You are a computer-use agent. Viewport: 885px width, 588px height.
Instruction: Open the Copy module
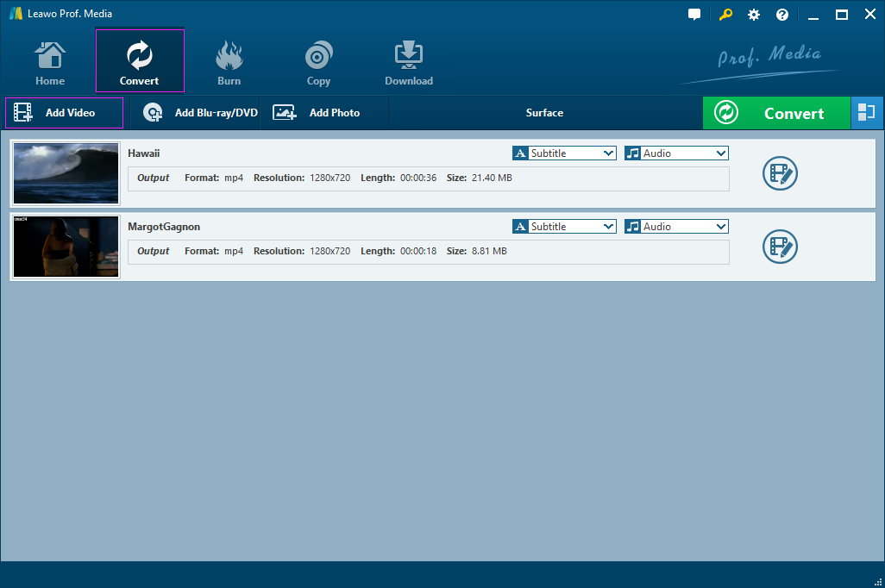point(318,63)
